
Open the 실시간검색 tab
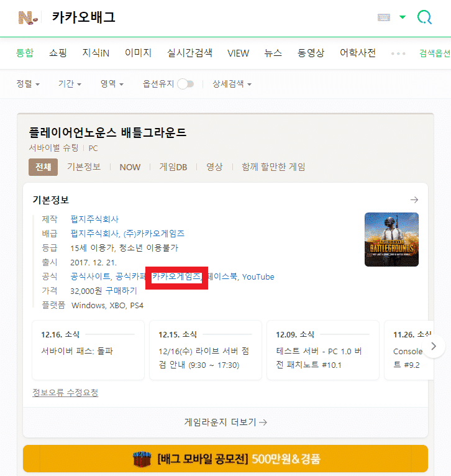189,53
